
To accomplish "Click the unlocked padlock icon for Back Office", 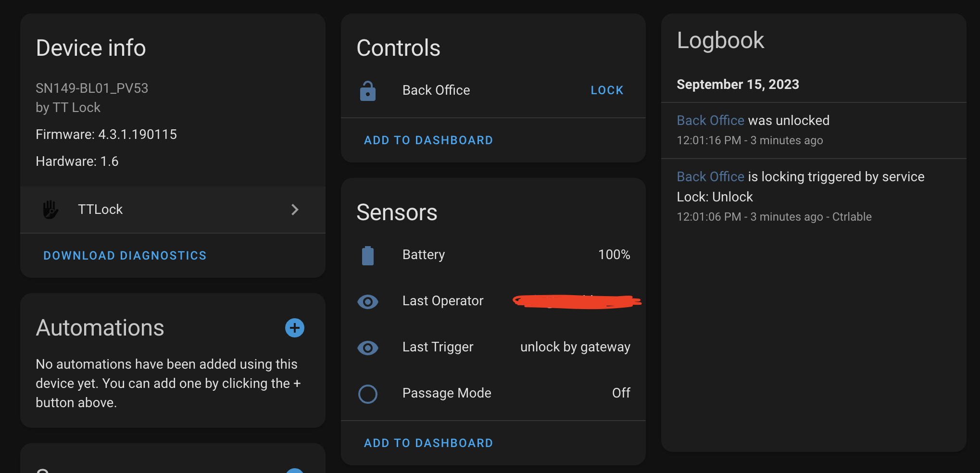I will pyautogui.click(x=367, y=90).
